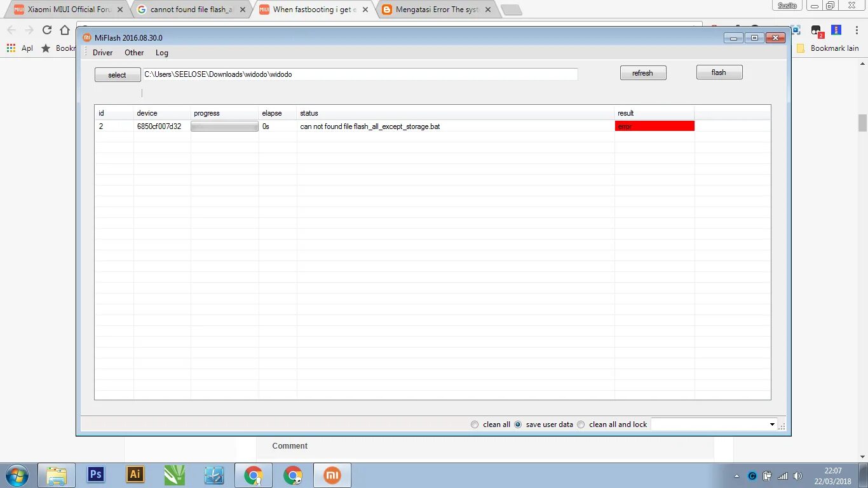This screenshot has height=488, width=868.
Task: Close the 'cannot found file' Google tab
Action: coord(243,10)
